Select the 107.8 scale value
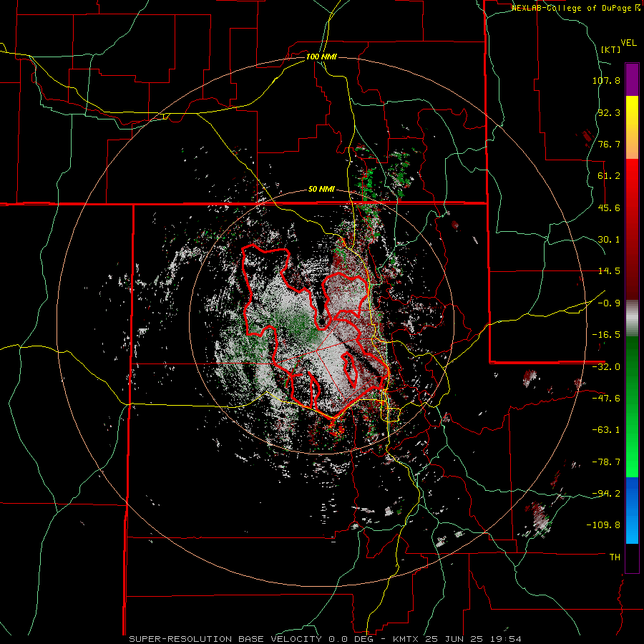Viewport: 644px width, 644px height. point(606,80)
